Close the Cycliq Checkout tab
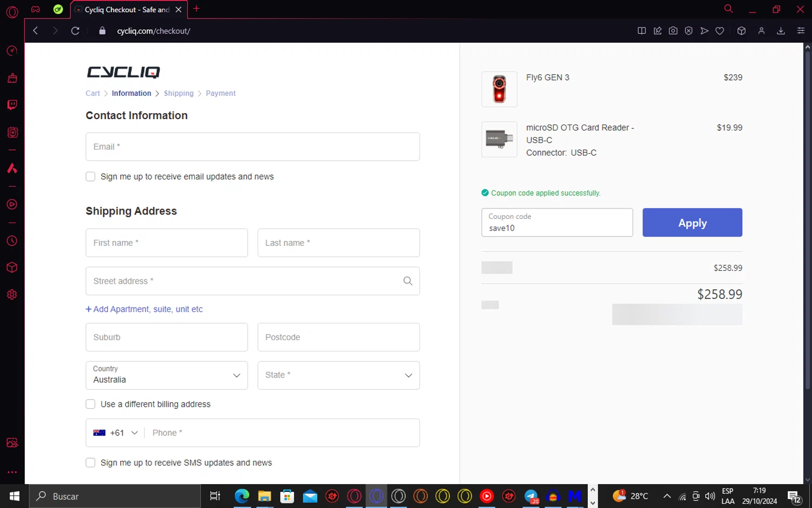The height and width of the screenshot is (508, 812). 179,10
